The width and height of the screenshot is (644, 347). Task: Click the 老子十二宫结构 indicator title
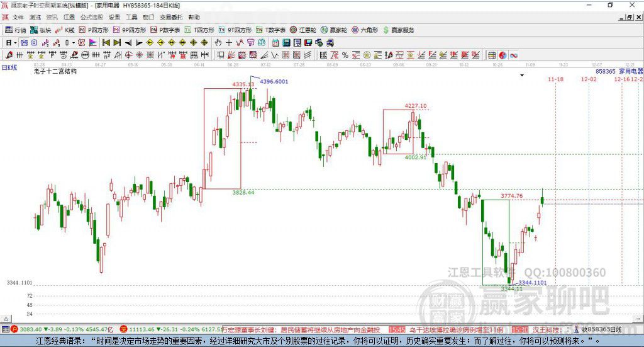(55, 71)
